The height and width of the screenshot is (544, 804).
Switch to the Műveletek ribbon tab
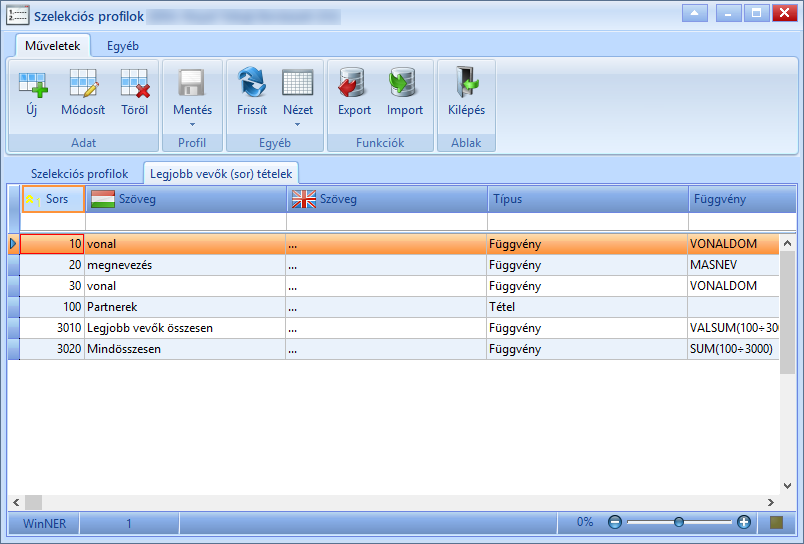pyautogui.click(x=53, y=46)
